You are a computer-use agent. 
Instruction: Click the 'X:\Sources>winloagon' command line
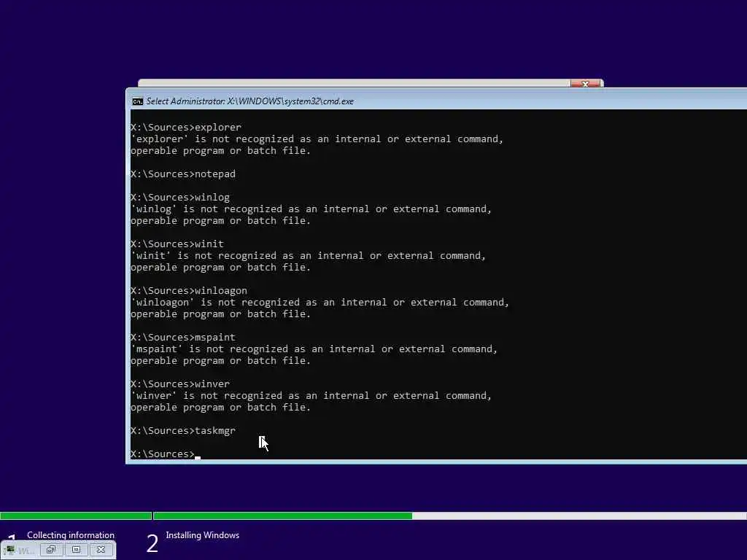coord(189,290)
